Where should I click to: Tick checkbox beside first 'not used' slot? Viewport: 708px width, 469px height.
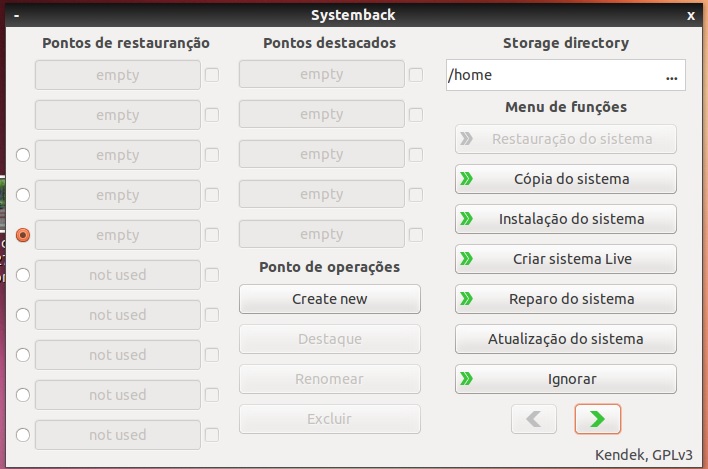(x=212, y=275)
